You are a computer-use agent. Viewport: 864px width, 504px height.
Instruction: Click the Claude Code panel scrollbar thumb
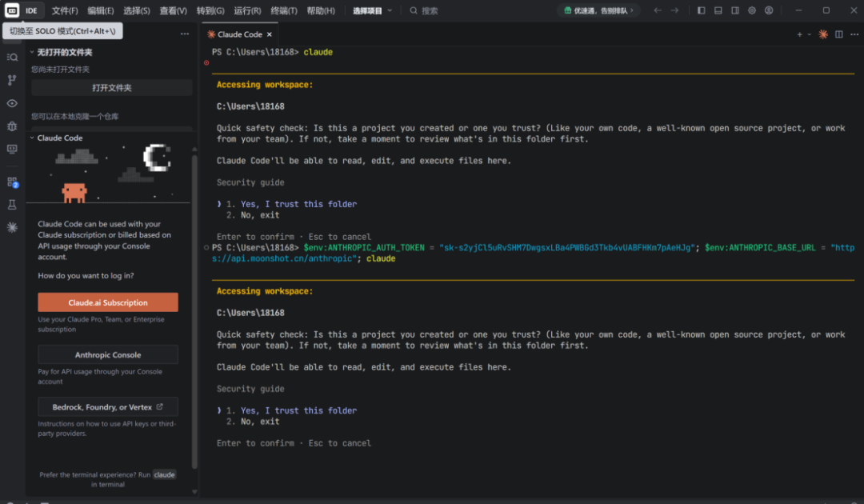(x=194, y=311)
